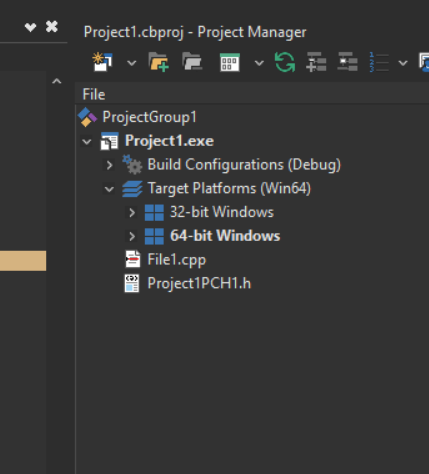The width and height of the screenshot is (429, 474).
Task: Expand Build Configurations (Debug) node
Action: 109,165
